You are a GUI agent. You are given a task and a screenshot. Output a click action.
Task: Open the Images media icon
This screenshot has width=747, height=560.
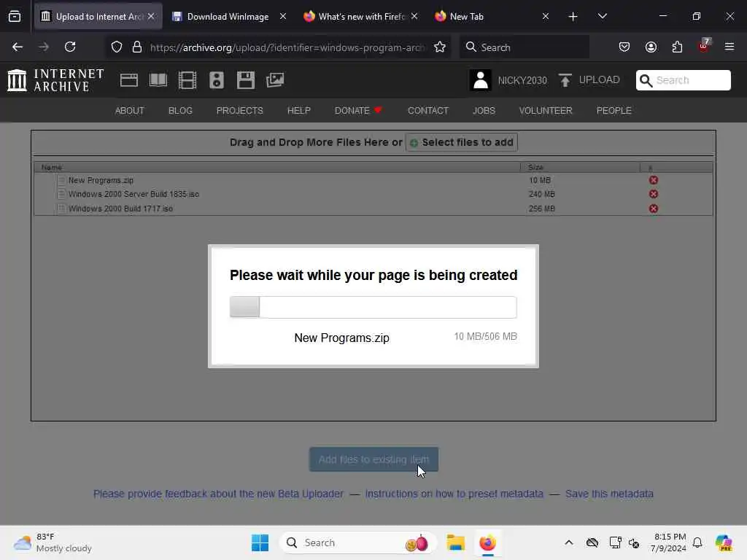point(275,80)
